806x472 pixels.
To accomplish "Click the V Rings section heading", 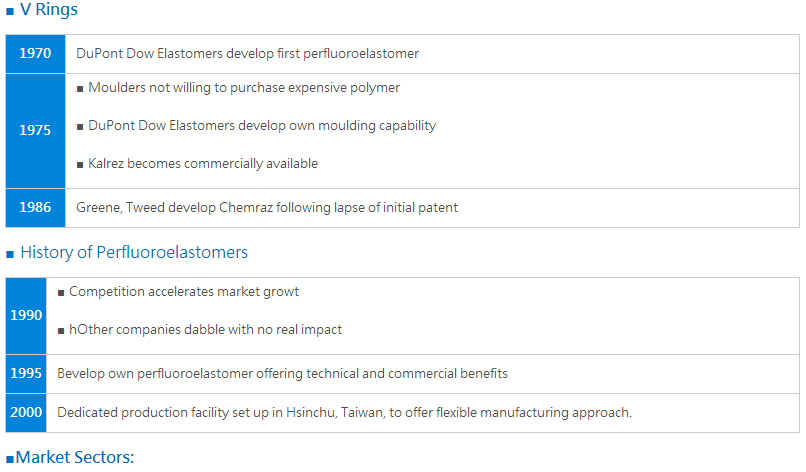I will [x=48, y=9].
